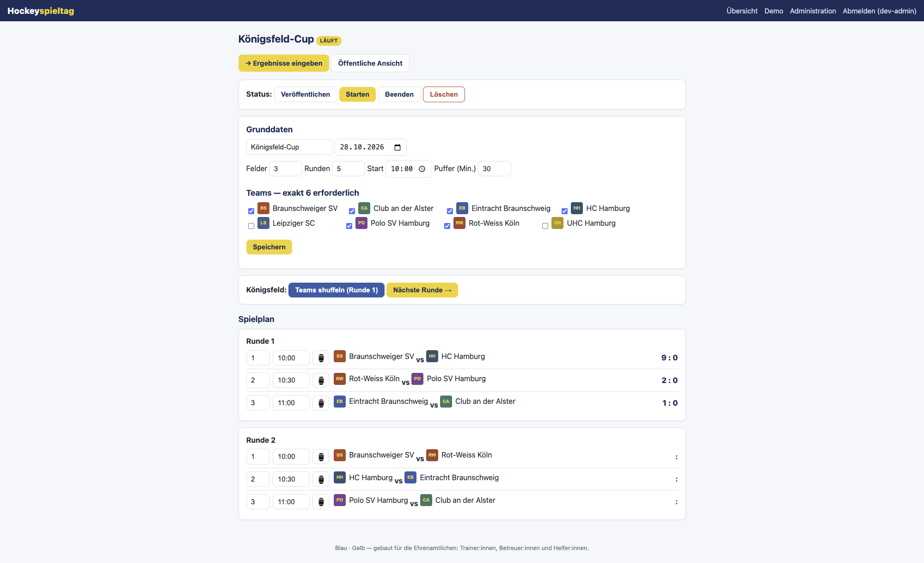This screenshot has height=563, width=924.
Task: Click the EB badge in the Teams selection
Action: pyautogui.click(x=462, y=208)
